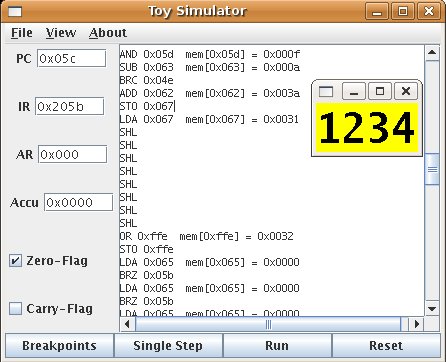Open the Toy Simulator window menu icon

(x=15, y=12)
